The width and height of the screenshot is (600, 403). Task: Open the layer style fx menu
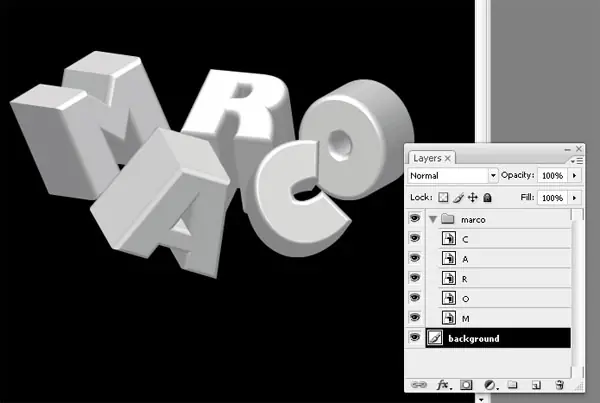441,384
